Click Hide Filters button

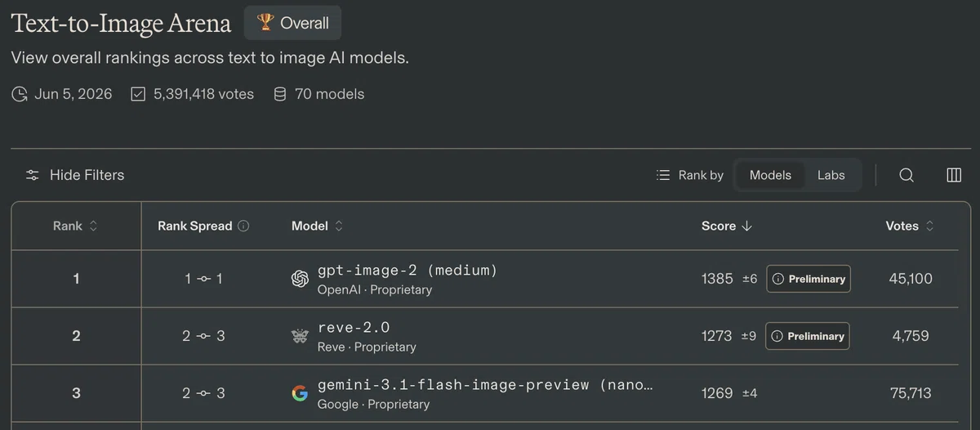(75, 175)
